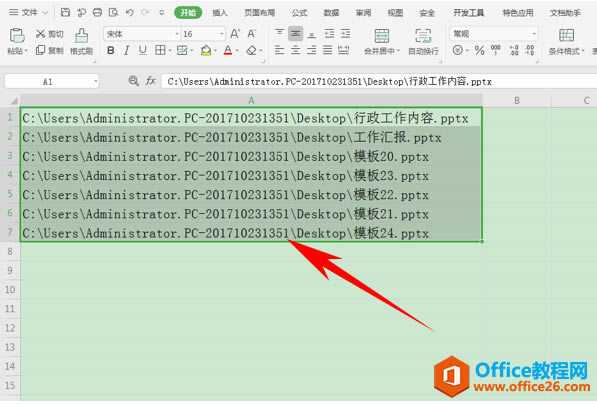Open the font name dropdown

tap(177, 34)
